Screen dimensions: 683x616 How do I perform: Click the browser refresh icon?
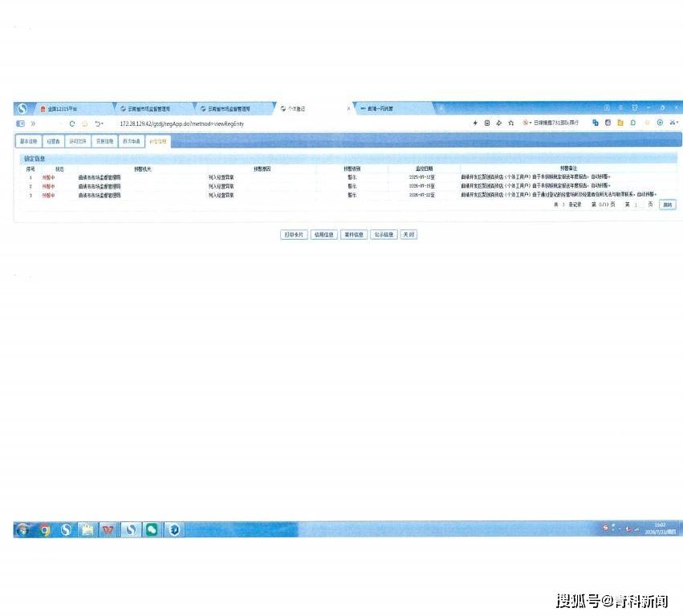(x=72, y=124)
